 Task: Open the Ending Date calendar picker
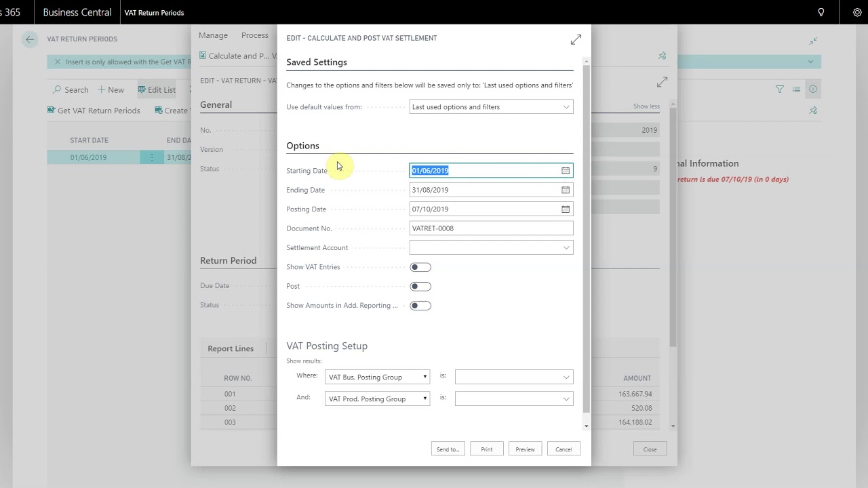(x=566, y=190)
